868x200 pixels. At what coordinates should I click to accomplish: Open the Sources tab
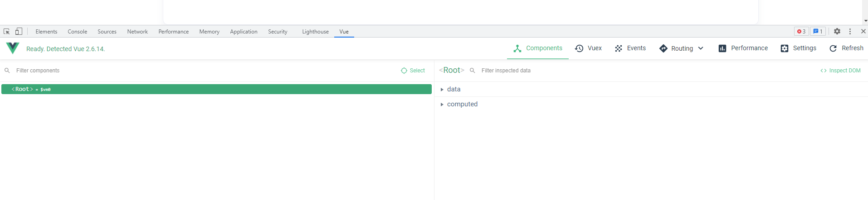[x=107, y=32]
